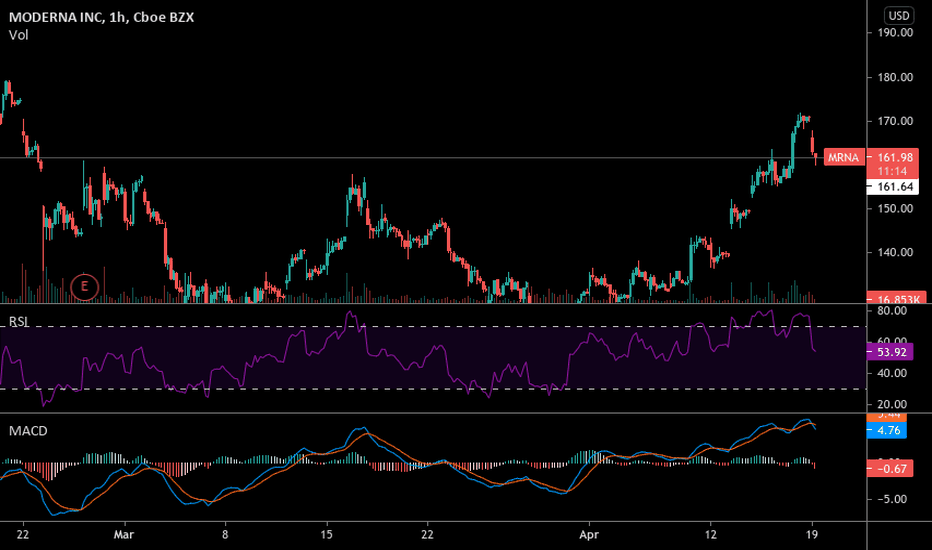Click the MRNA price label tag
The image size is (932, 550).
point(843,158)
